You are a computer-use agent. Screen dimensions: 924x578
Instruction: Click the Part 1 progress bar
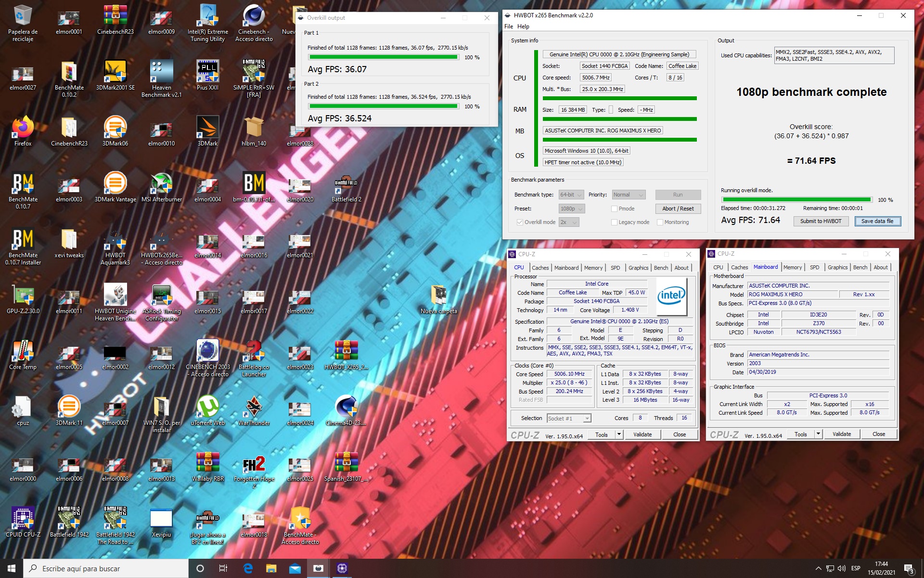[383, 57]
